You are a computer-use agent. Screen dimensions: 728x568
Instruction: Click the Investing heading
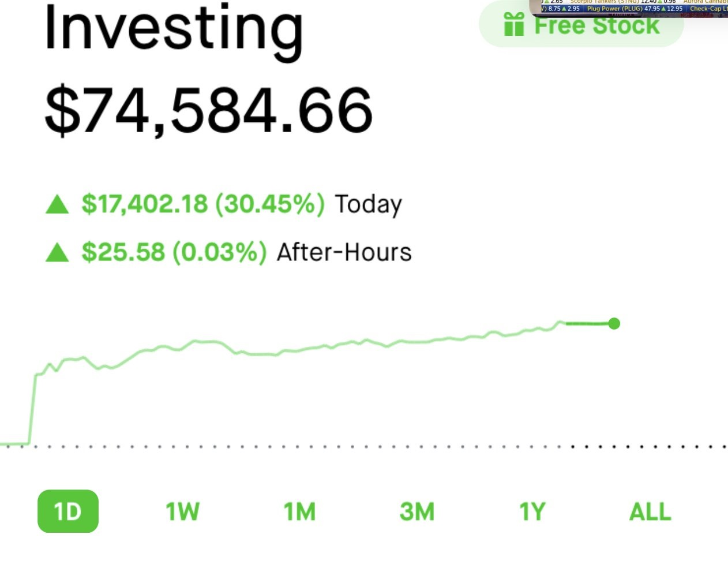tap(173, 29)
